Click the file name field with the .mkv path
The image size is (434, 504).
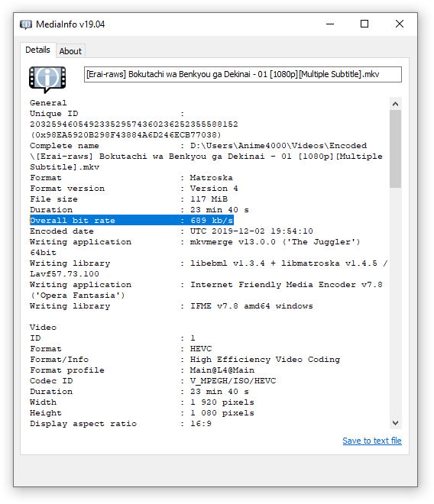(242, 74)
